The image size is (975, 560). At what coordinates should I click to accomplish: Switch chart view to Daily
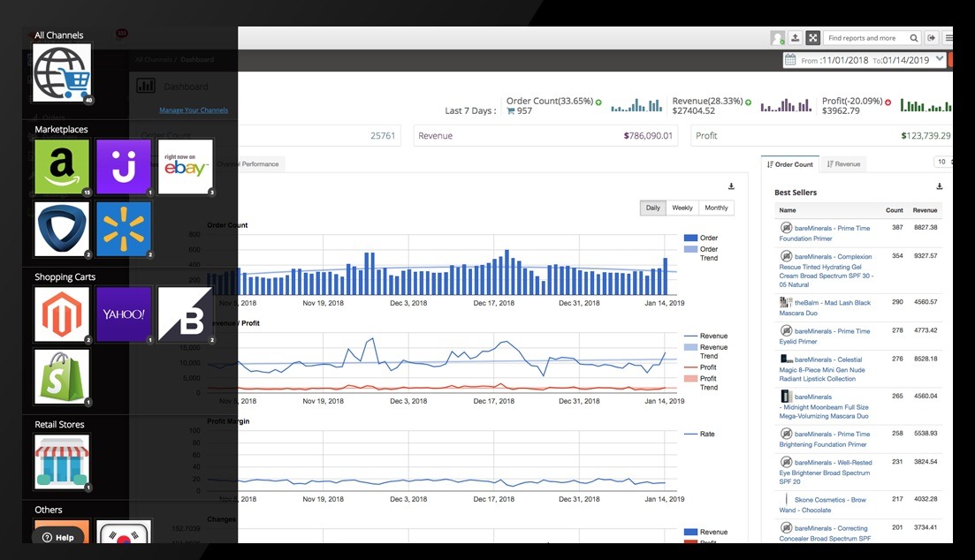653,208
